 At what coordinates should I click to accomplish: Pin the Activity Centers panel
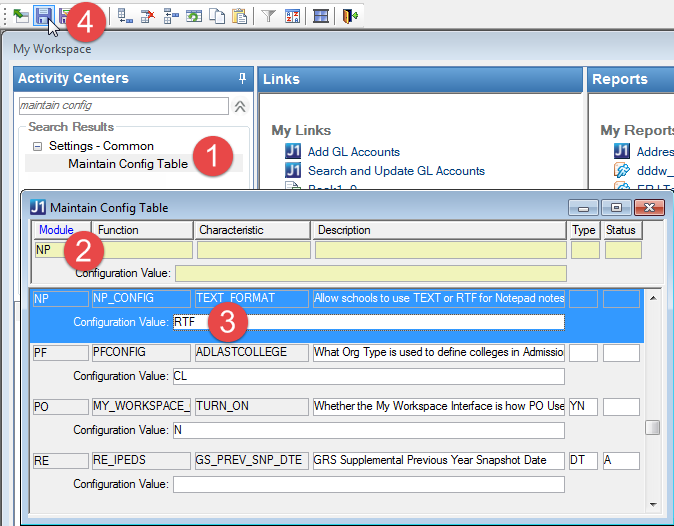241,79
